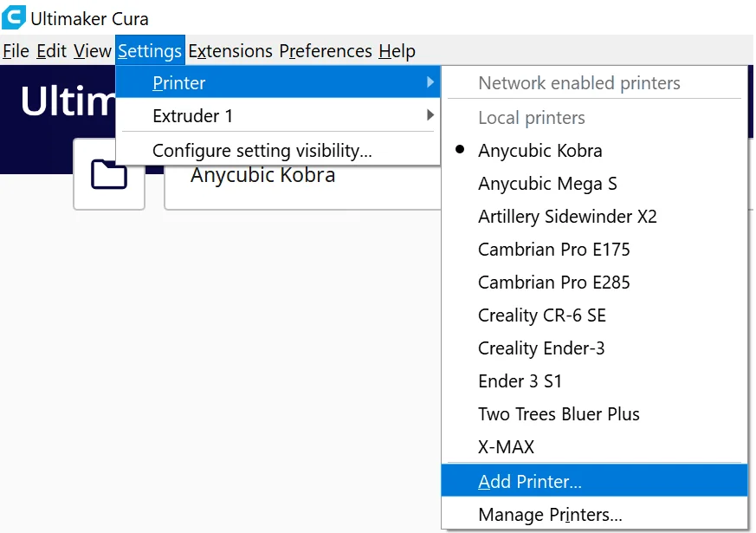Click the Ultimaker Cura logo icon
The width and height of the screenshot is (756, 533).
14,18
